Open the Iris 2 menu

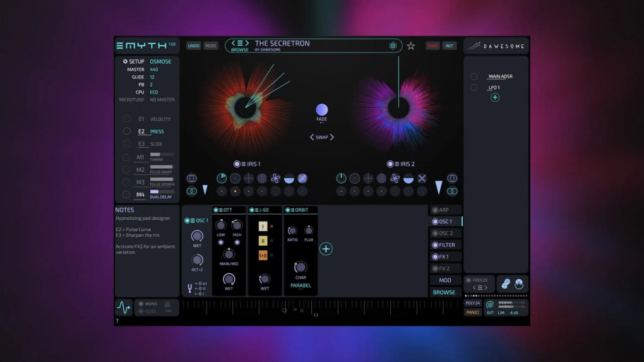coord(397,164)
